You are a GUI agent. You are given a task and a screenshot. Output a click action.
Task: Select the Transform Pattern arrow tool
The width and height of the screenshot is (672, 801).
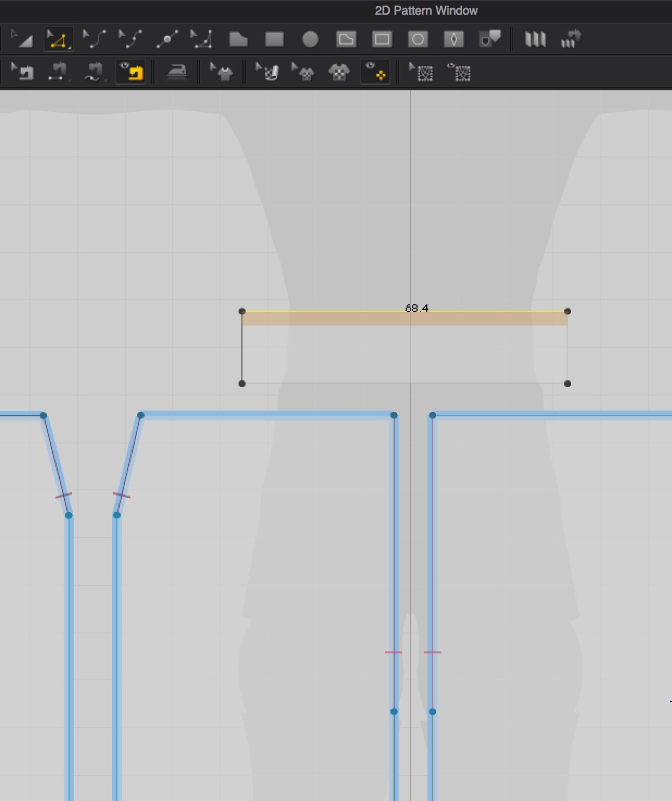22,39
